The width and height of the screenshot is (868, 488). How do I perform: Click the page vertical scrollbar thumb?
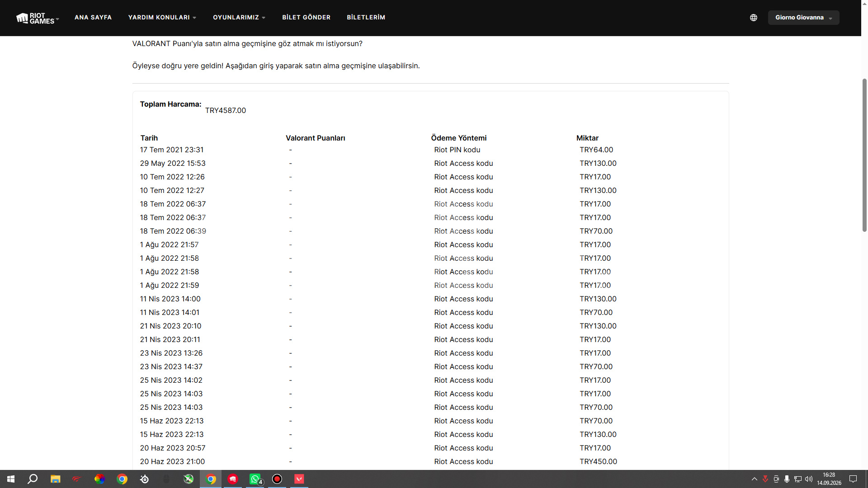pos(864,155)
